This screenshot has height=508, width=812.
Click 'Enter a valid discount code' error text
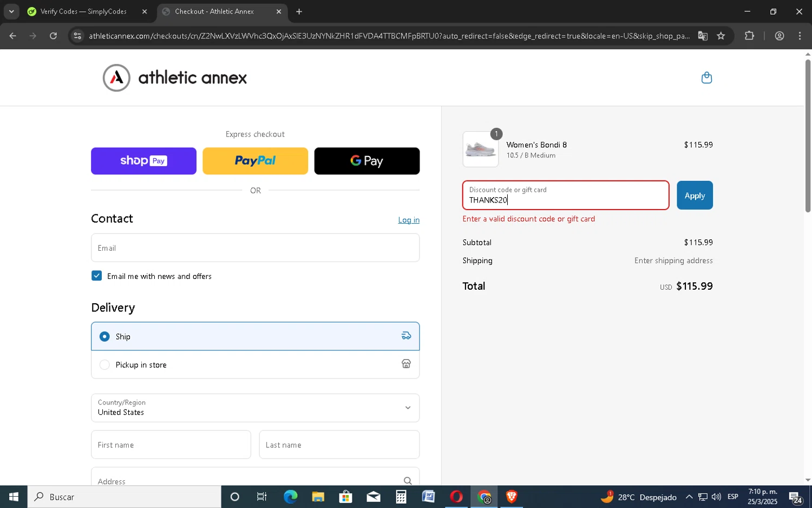[x=529, y=219]
